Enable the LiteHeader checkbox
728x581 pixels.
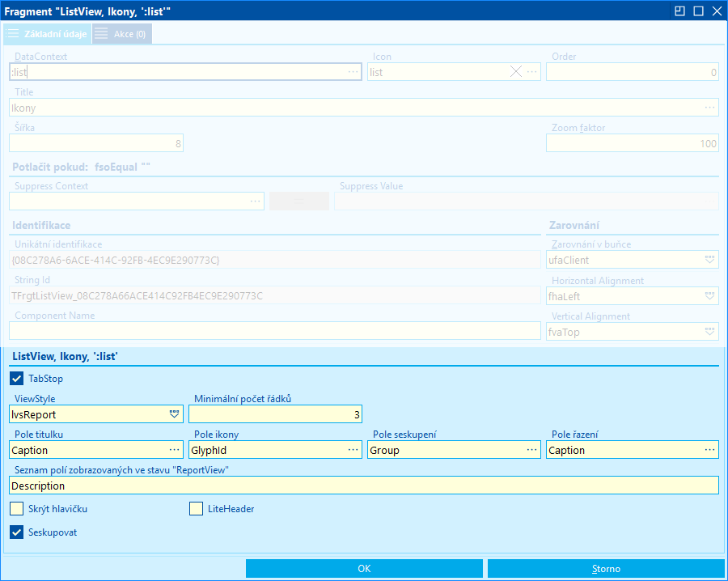click(x=196, y=508)
